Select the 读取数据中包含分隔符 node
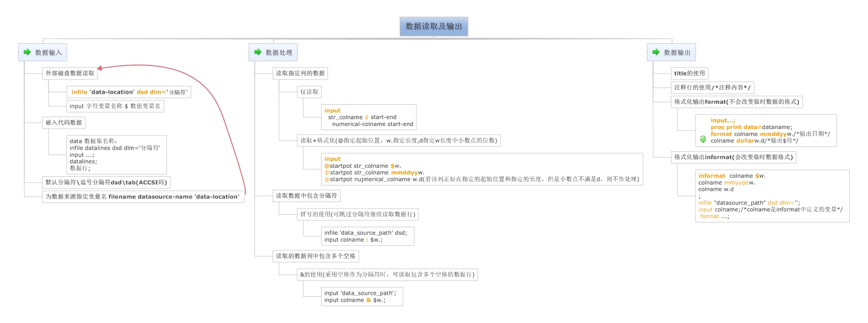 [306, 196]
